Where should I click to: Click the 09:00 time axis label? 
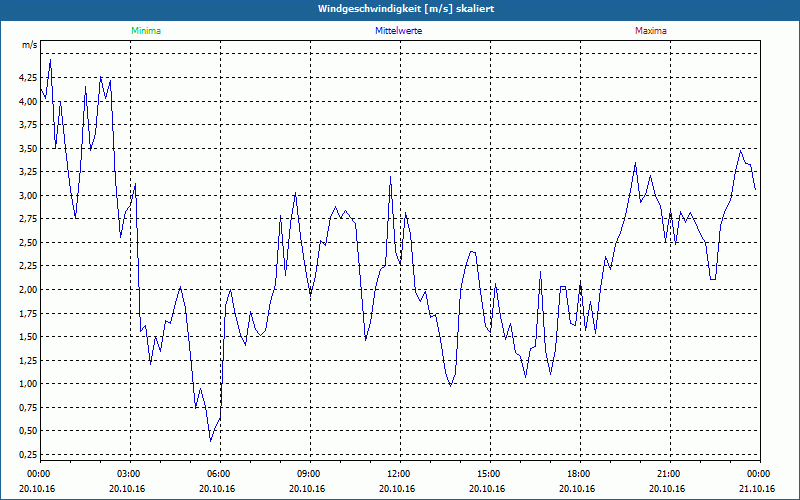307,474
